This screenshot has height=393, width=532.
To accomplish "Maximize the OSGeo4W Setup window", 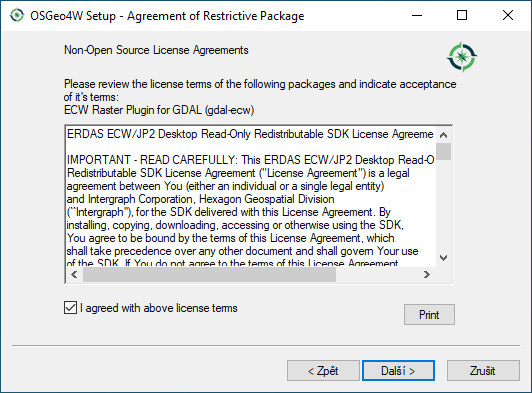I will (x=462, y=16).
